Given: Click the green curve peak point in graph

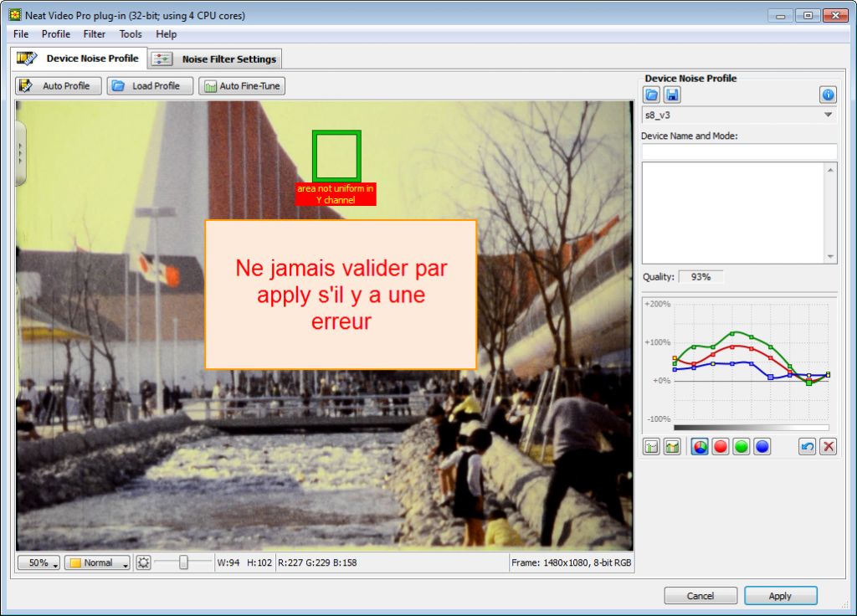Looking at the screenshot, I should click(732, 333).
